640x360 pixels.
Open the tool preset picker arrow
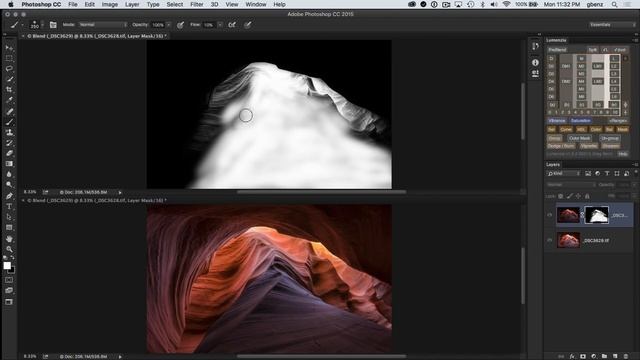coord(22,25)
